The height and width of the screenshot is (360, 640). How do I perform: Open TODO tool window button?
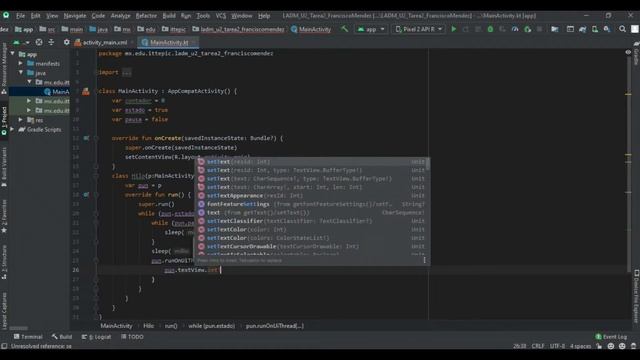[x=132, y=337]
